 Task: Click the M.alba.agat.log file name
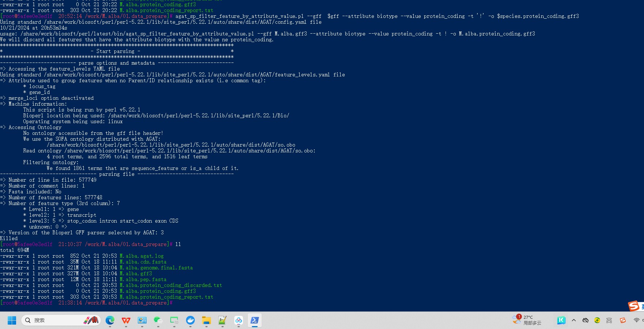(142, 256)
